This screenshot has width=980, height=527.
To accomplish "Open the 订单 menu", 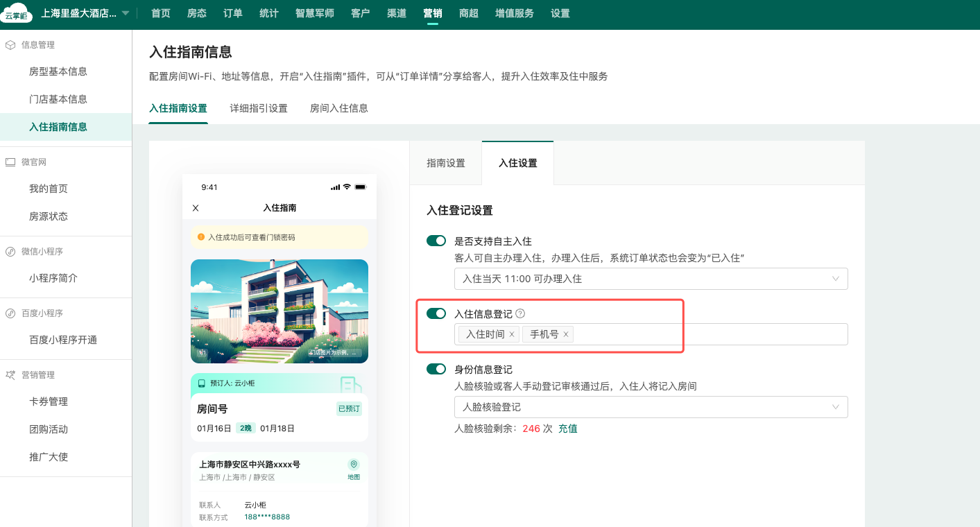I will click(x=233, y=13).
